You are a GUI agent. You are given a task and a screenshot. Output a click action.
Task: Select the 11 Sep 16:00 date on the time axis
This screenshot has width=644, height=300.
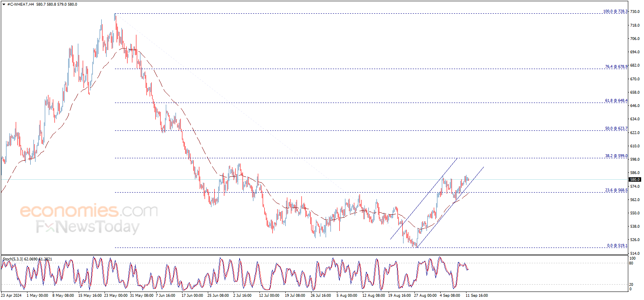[477, 296]
